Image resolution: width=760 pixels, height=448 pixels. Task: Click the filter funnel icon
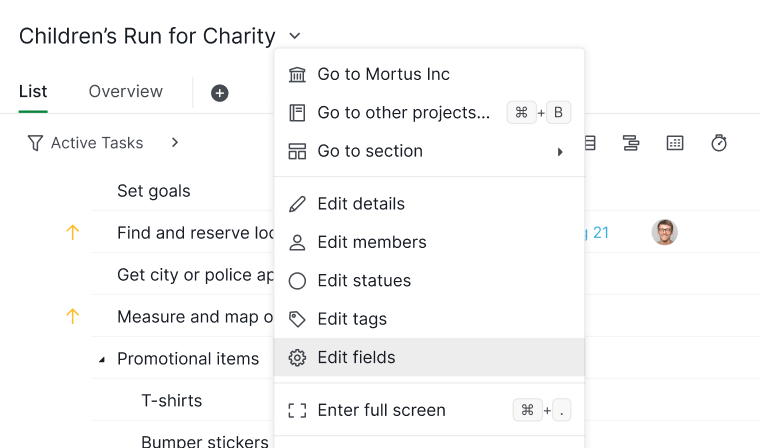35,143
